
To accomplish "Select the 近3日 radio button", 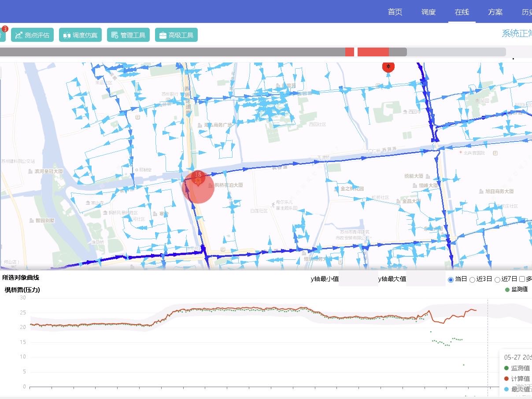I will pyautogui.click(x=472, y=279).
